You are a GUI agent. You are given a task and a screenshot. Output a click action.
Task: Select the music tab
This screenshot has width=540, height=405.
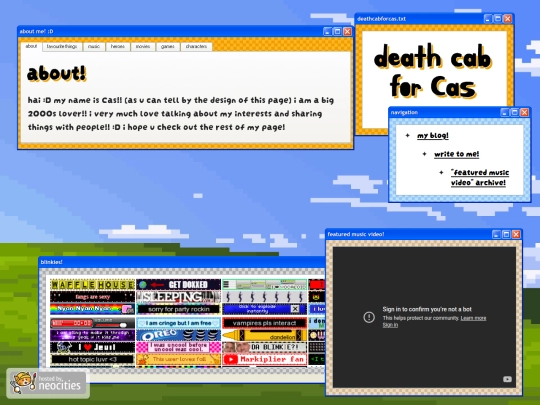94,46
